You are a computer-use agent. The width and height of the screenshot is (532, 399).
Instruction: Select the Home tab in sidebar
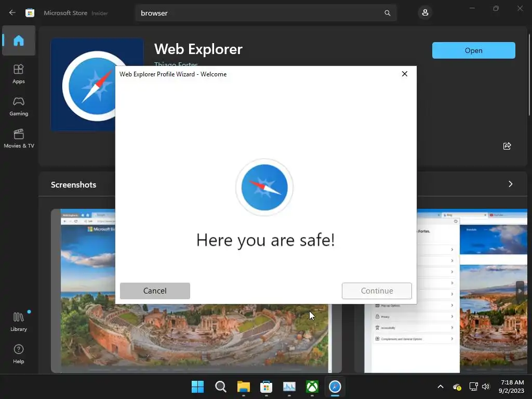click(19, 41)
